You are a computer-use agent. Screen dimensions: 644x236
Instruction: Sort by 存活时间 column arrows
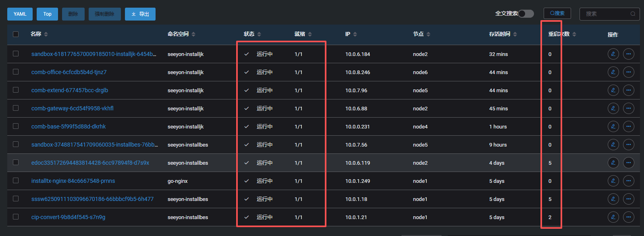515,34
